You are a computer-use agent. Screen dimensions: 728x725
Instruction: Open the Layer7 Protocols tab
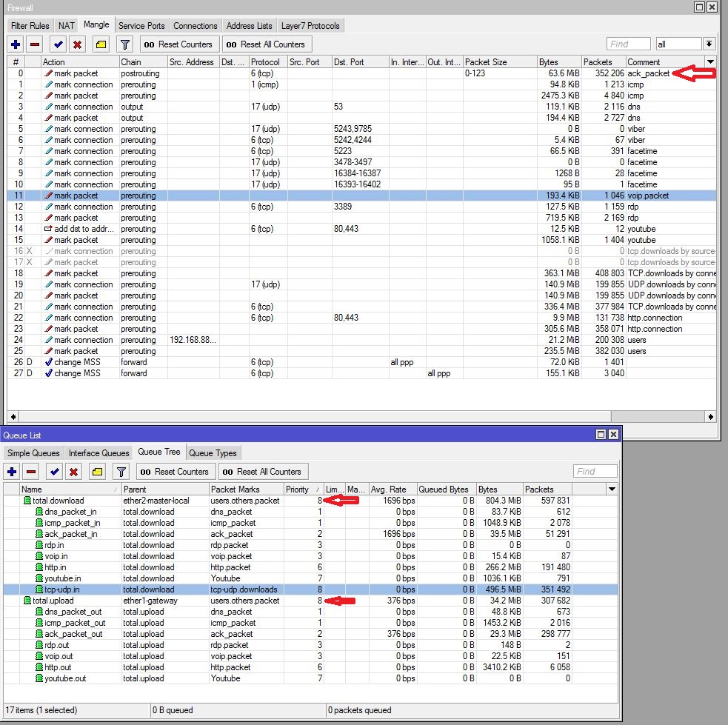310,26
